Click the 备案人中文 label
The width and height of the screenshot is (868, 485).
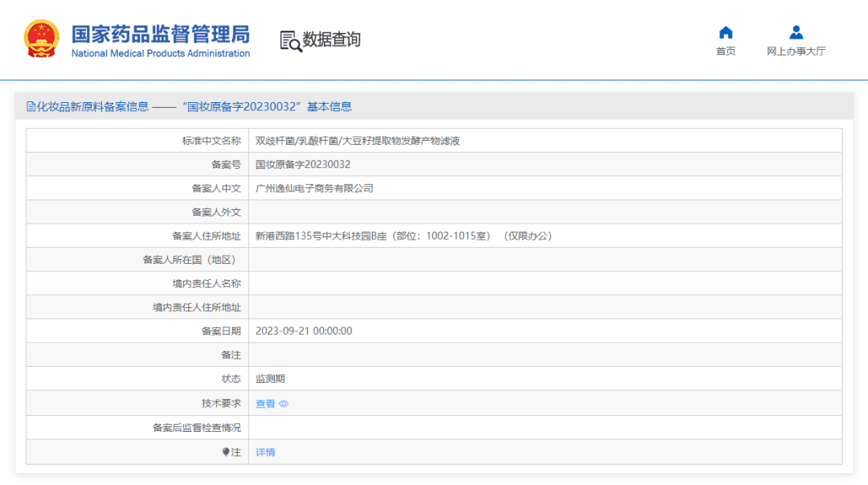click(216, 188)
